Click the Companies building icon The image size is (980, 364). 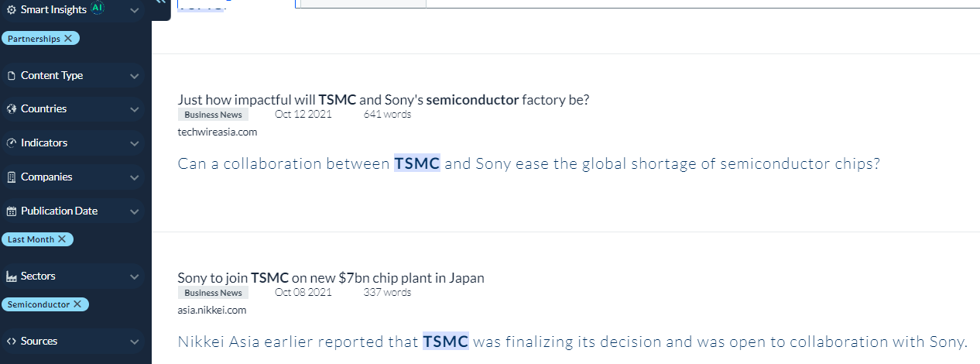pos(11,177)
